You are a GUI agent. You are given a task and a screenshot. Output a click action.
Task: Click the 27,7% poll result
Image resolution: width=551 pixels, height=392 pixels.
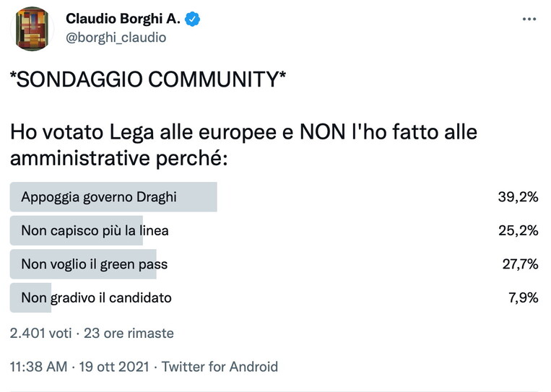[520, 264]
